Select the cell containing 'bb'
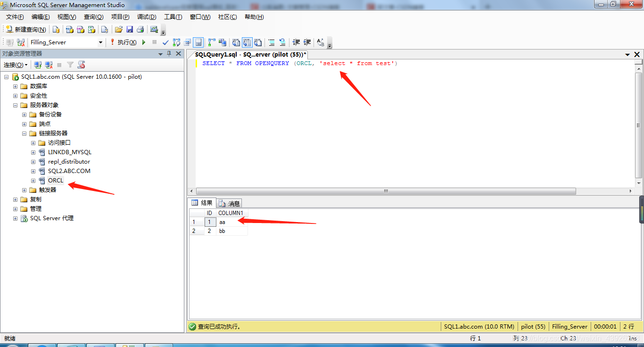Viewport: 644px width, 347px height. (x=232, y=231)
